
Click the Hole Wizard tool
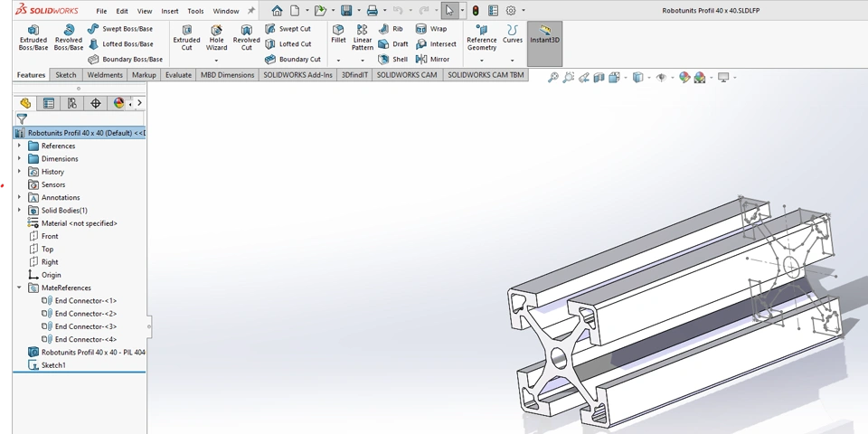216,36
